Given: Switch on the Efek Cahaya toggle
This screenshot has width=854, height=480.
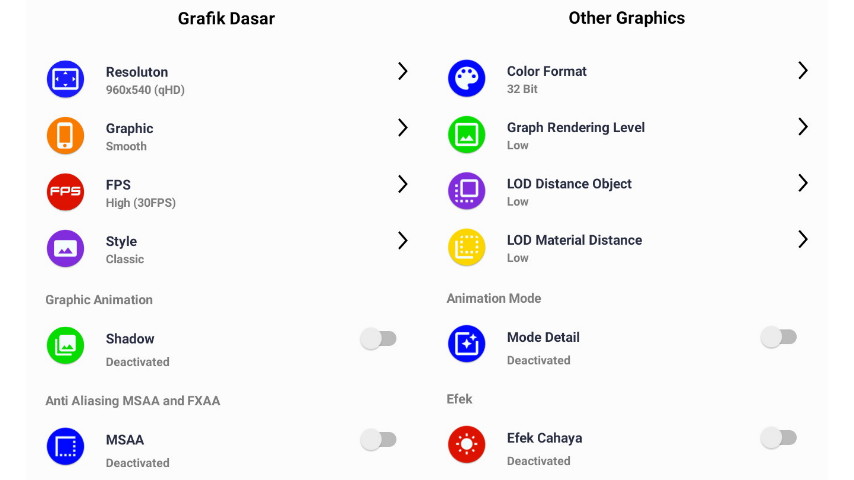Looking at the screenshot, I should coord(779,438).
